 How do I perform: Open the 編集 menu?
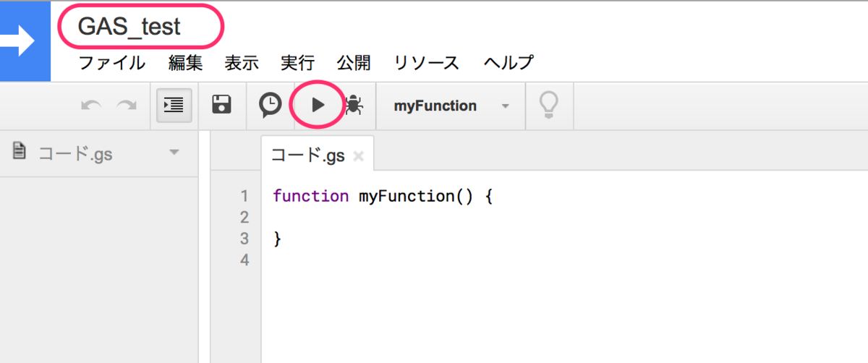coord(185,63)
